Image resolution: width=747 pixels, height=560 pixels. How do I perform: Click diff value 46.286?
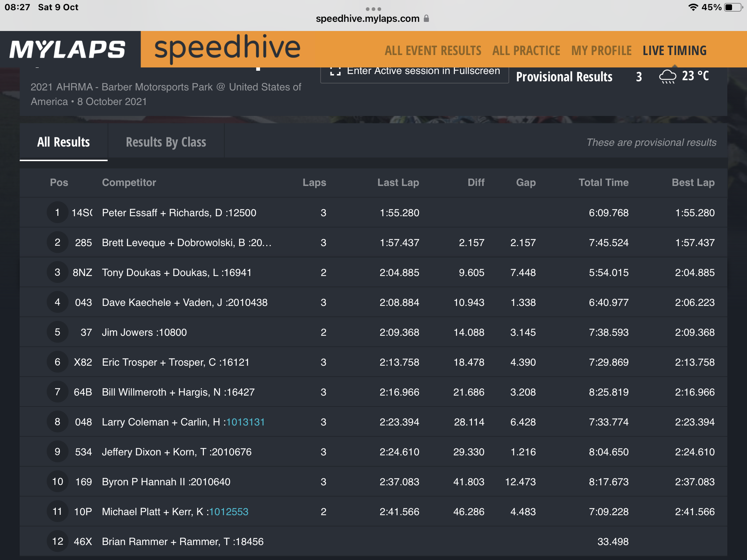coord(469,512)
